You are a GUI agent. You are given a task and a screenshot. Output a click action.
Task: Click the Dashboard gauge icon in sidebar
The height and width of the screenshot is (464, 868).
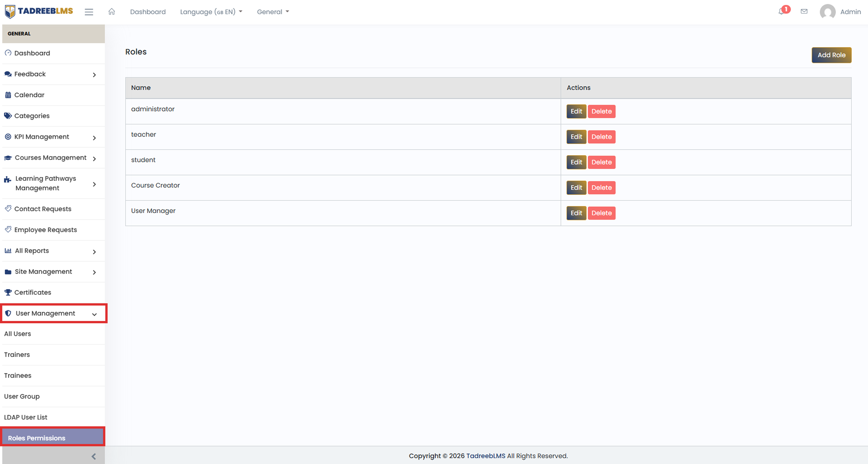click(x=8, y=53)
